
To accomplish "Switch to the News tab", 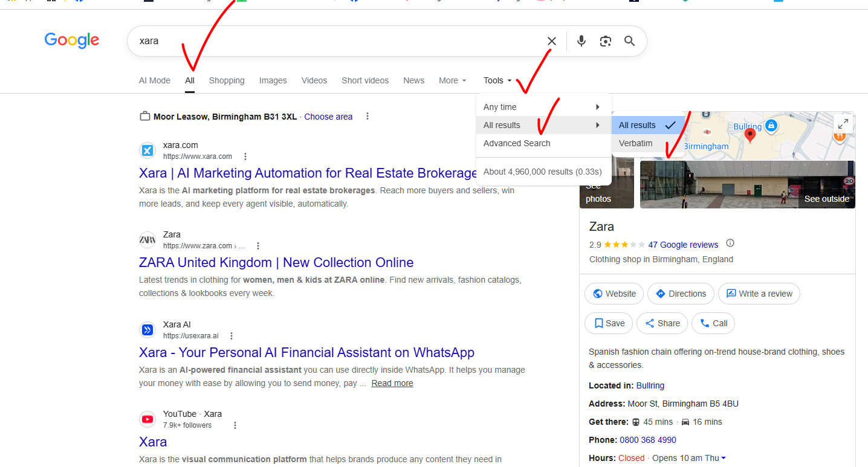I will point(414,80).
